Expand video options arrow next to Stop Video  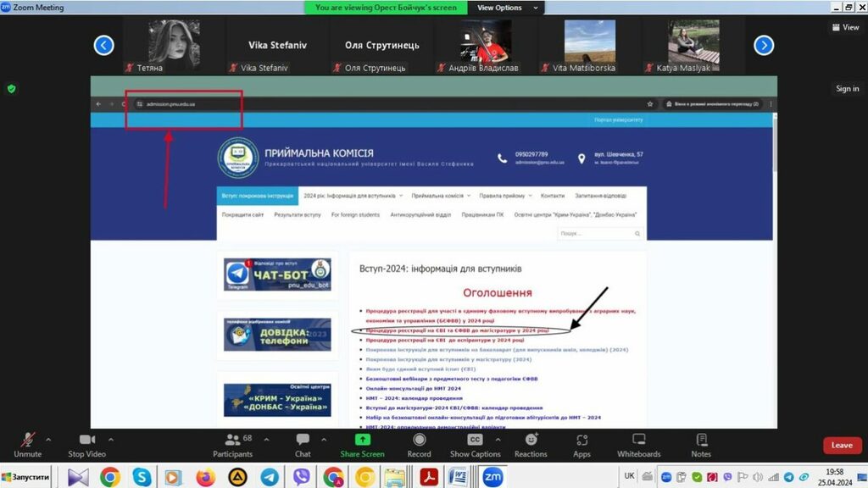click(x=110, y=440)
